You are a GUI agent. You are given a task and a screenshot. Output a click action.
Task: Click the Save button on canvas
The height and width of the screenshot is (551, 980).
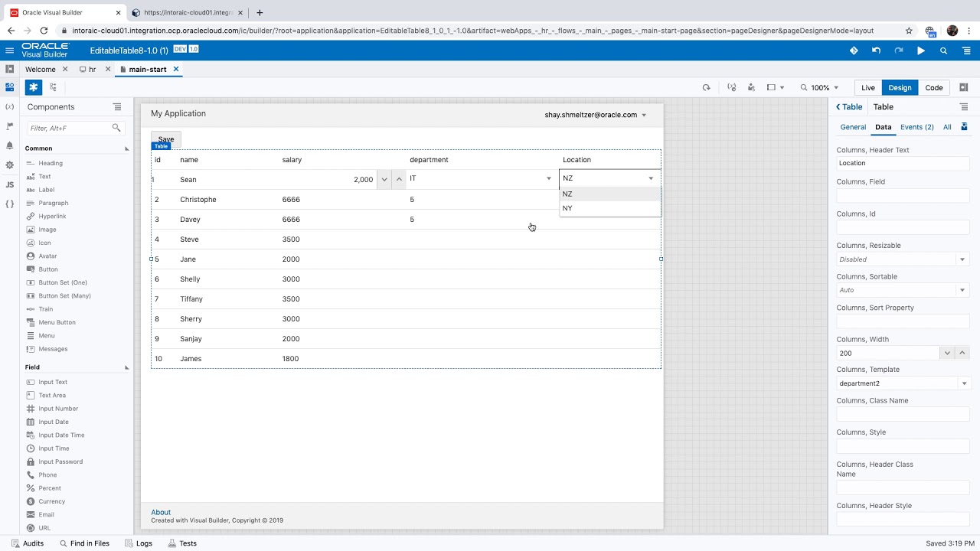click(x=166, y=139)
